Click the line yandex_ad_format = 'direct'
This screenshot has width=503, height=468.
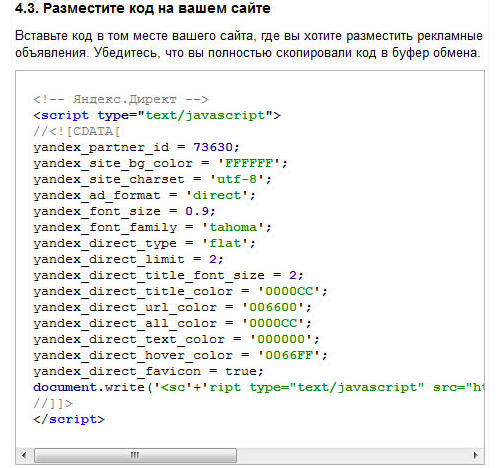[144, 195]
